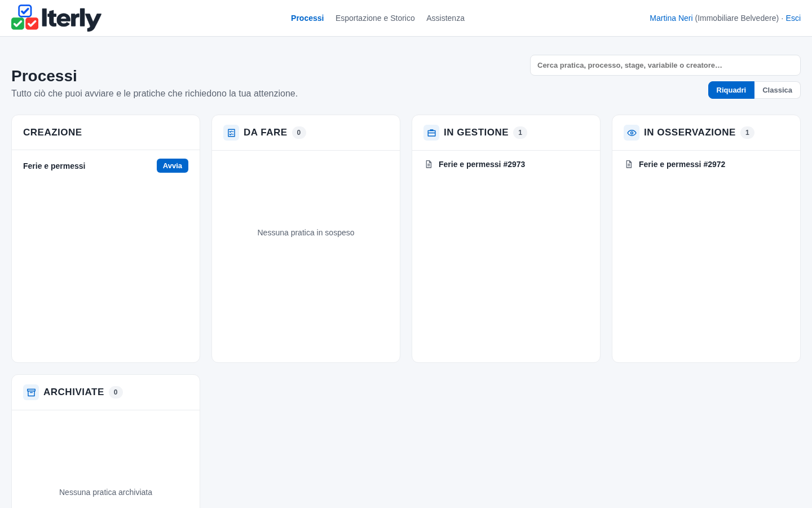Image resolution: width=812 pixels, height=508 pixels.
Task: Click the In Gestione briefcase icon
Action: 431,133
